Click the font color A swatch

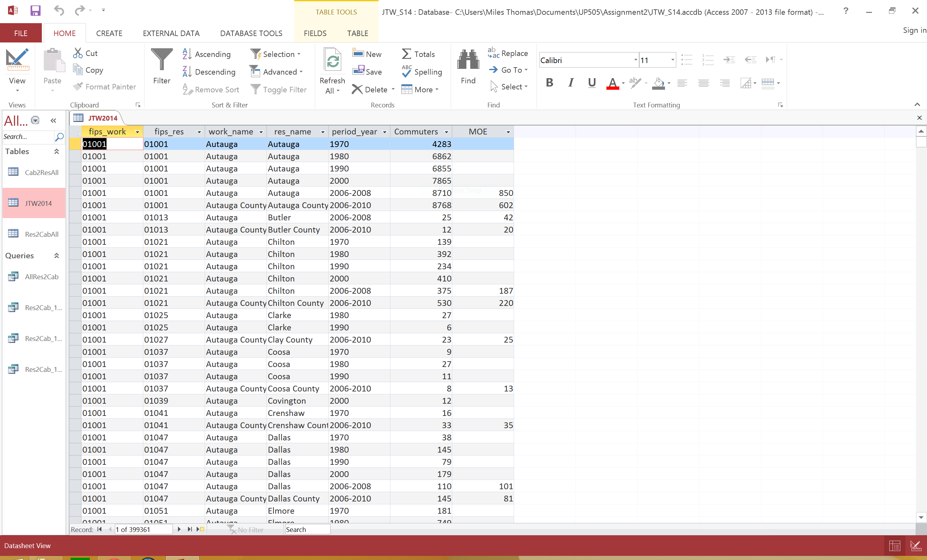[x=613, y=83]
